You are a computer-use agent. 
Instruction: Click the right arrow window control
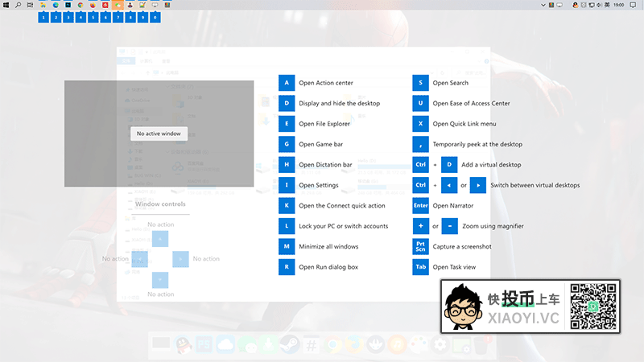click(181, 259)
